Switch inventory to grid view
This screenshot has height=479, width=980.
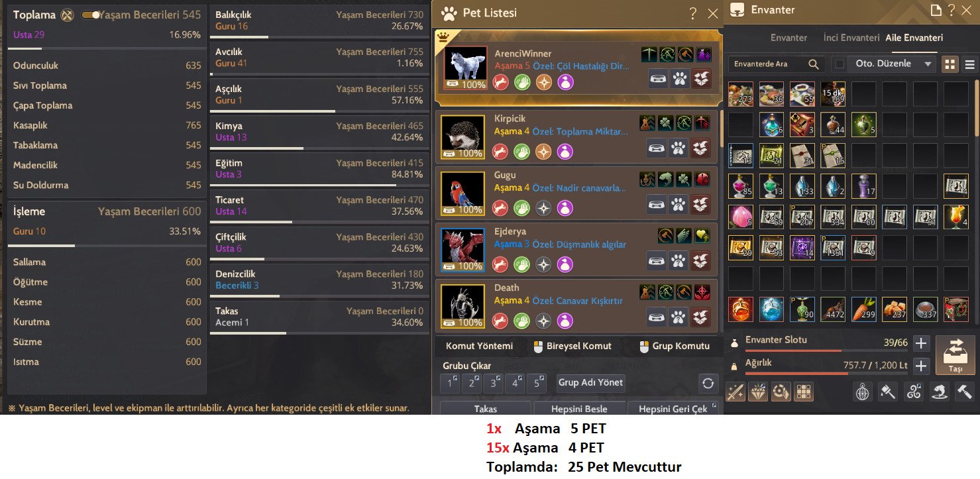pos(950,64)
